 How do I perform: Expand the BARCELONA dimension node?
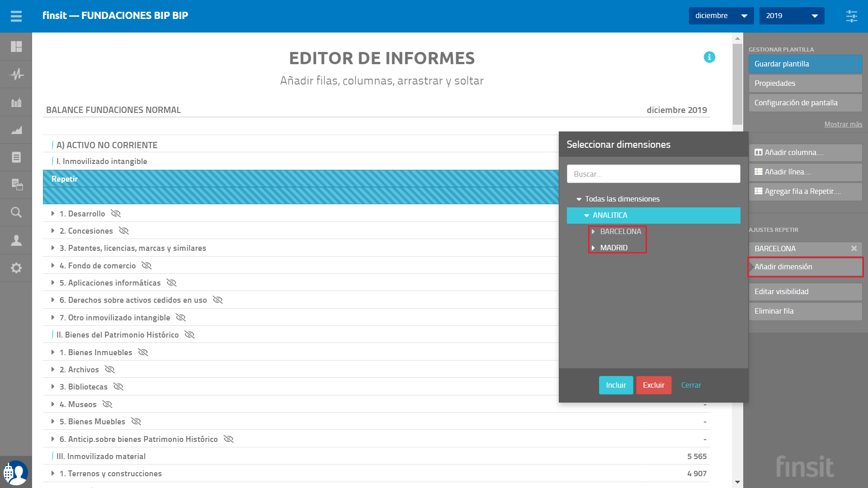coord(593,231)
